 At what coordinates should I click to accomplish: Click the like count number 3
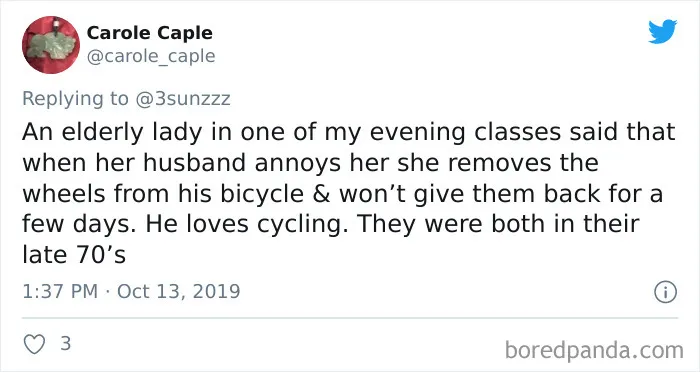tap(66, 343)
